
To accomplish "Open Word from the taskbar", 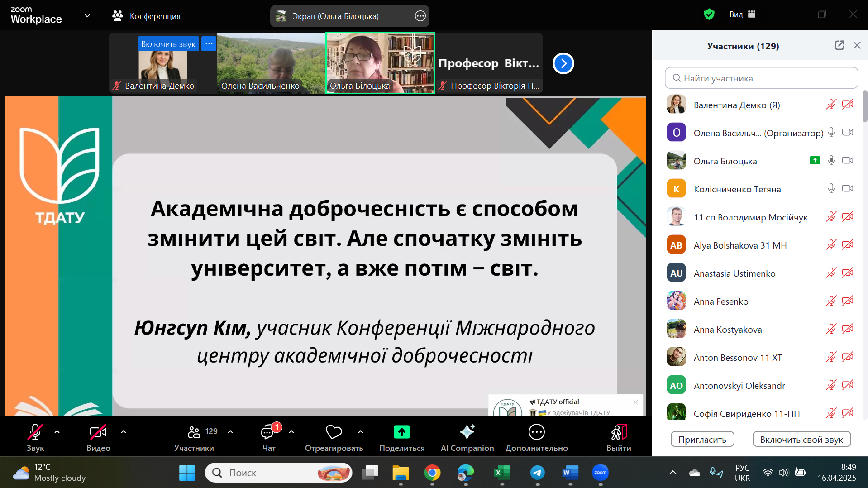I will pos(570,473).
